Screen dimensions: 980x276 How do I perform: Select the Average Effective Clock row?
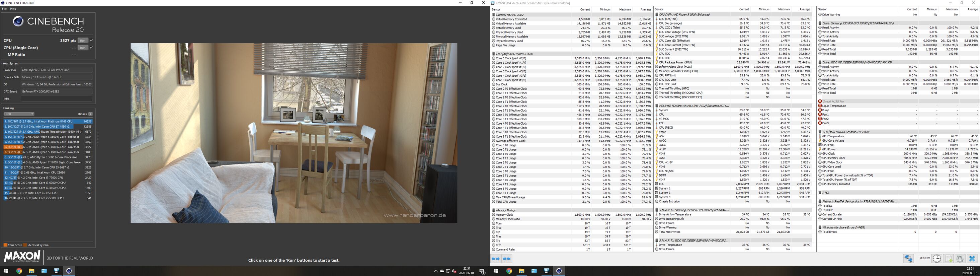(572, 141)
